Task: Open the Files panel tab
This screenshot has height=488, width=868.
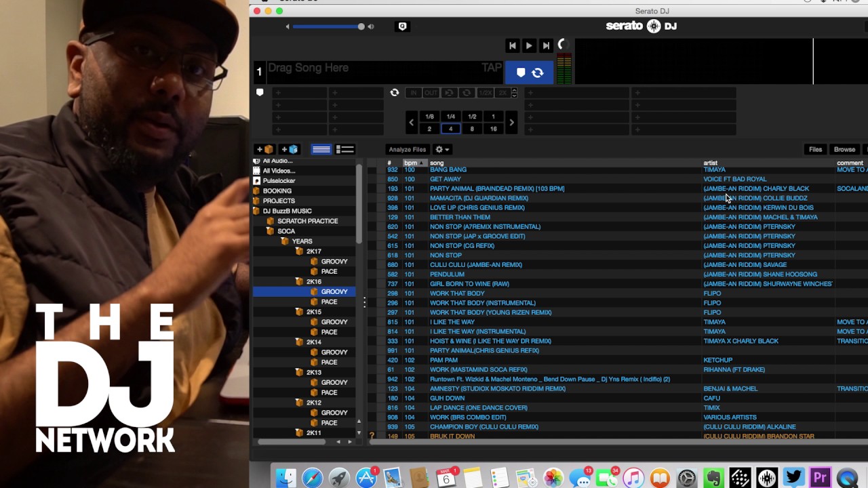Action: [x=816, y=149]
